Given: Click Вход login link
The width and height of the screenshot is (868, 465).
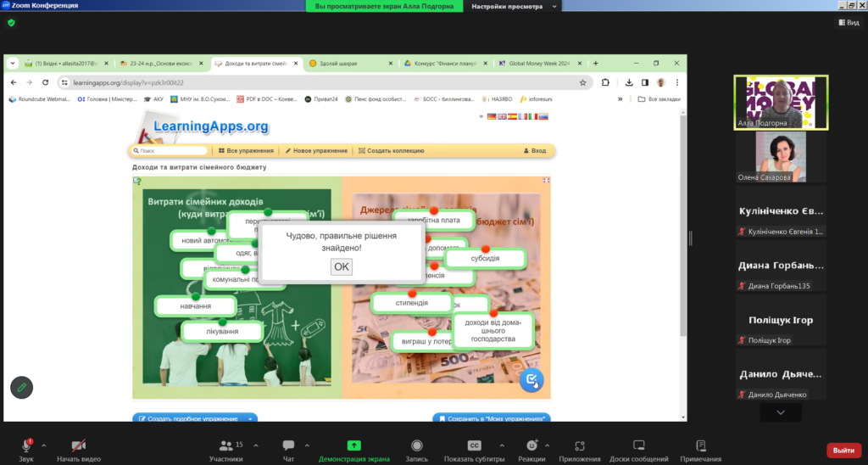Looking at the screenshot, I should pyautogui.click(x=535, y=151).
